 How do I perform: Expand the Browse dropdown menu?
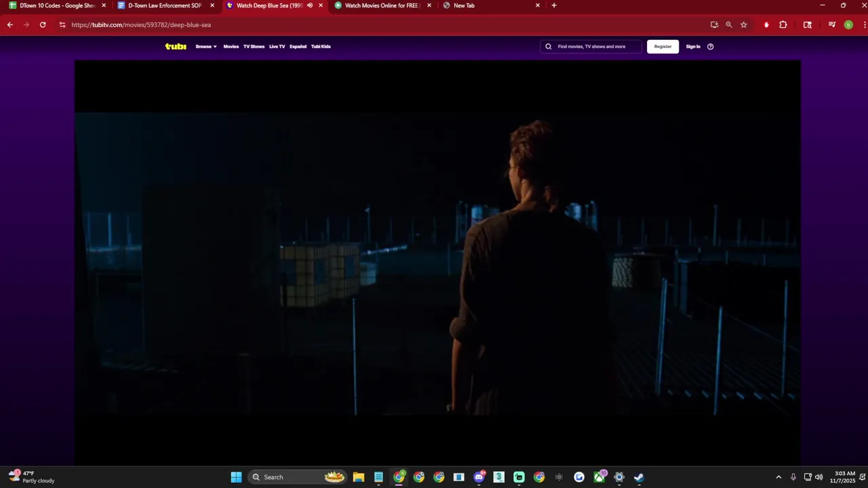coord(206,47)
